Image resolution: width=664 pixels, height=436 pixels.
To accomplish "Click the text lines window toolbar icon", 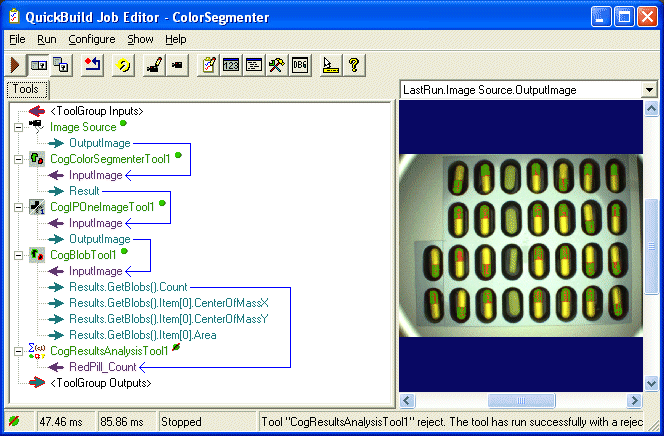I will click(254, 65).
